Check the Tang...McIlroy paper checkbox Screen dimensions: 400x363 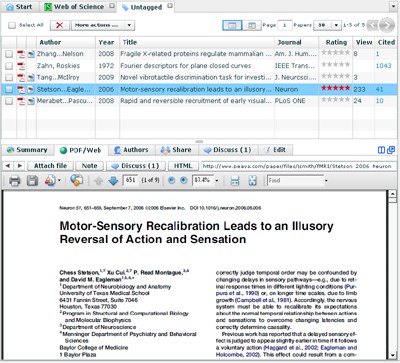9,78
